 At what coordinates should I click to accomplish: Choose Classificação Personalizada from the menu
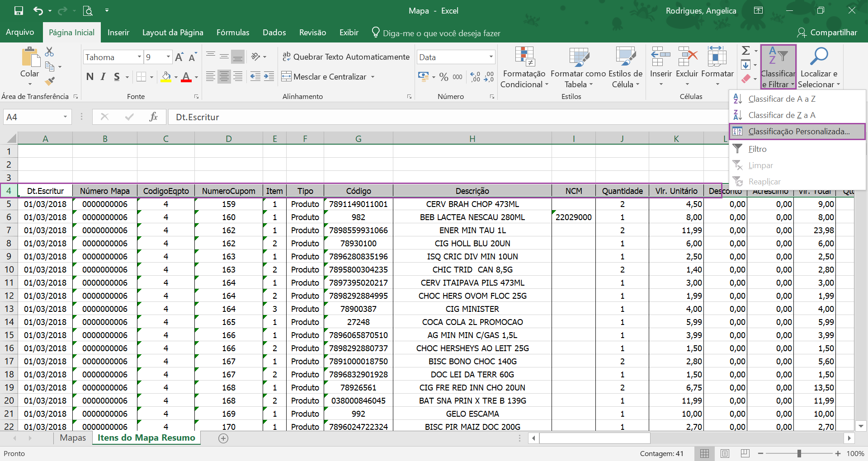[x=797, y=132]
